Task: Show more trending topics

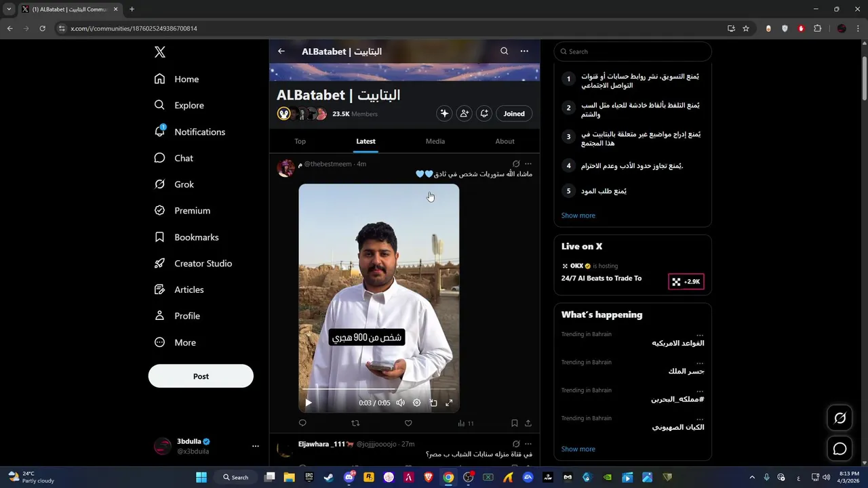Action: click(578, 449)
